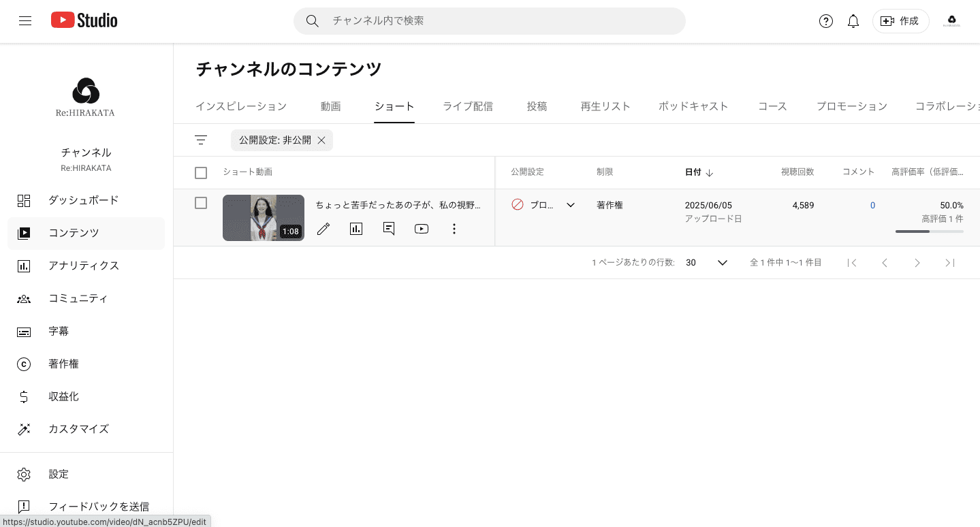Image resolution: width=980 pixels, height=527 pixels.
Task: Open the ライブ配信 tab
Action: 467,106
